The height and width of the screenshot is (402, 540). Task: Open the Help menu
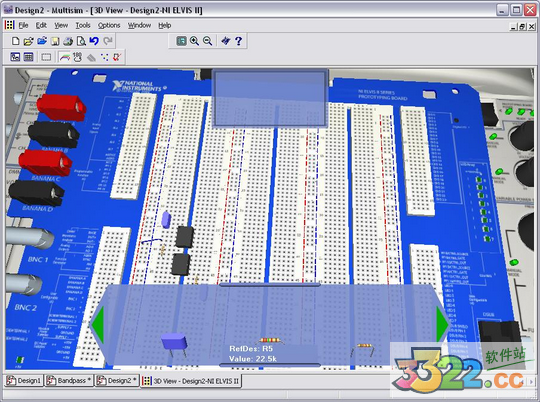[165, 25]
